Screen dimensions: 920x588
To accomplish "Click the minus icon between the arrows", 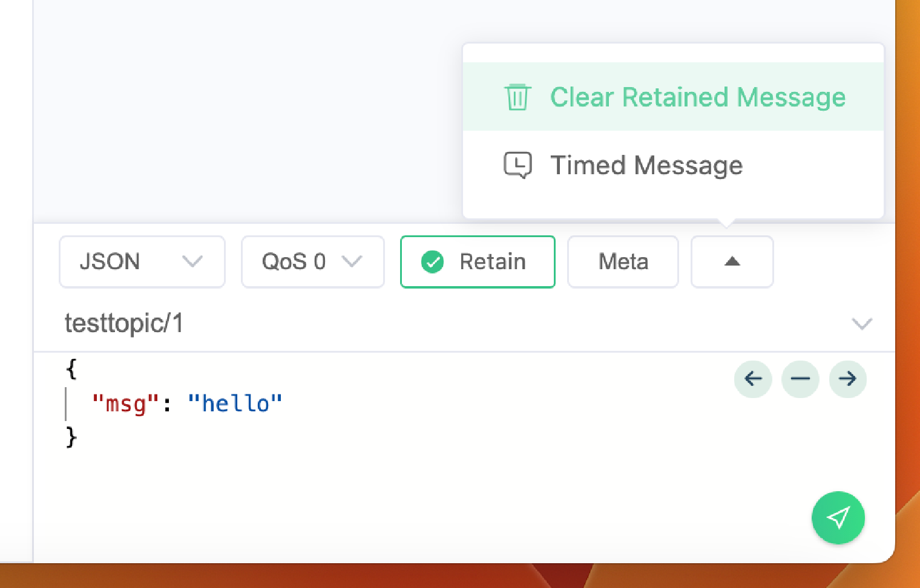I will point(800,379).
